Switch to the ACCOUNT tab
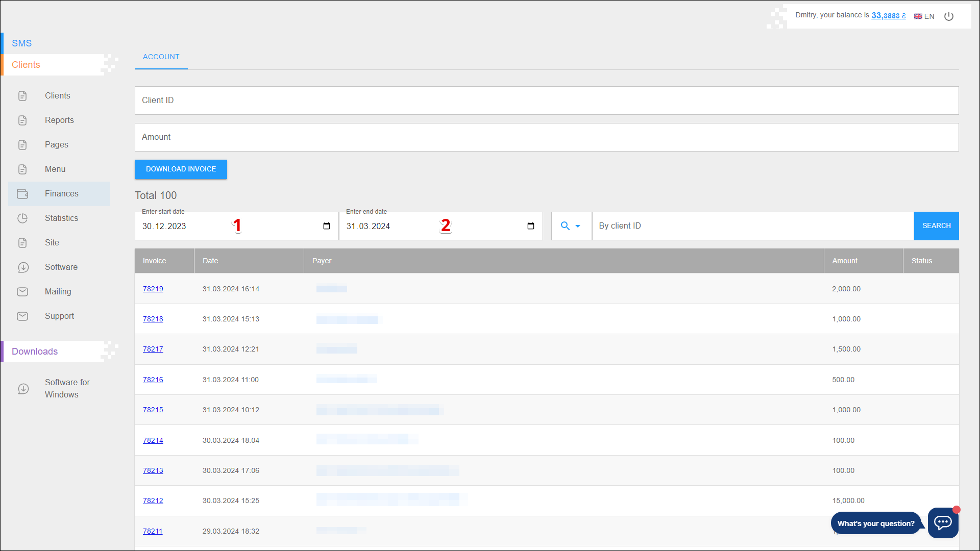The image size is (980, 551). pyautogui.click(x=161, y=57)
